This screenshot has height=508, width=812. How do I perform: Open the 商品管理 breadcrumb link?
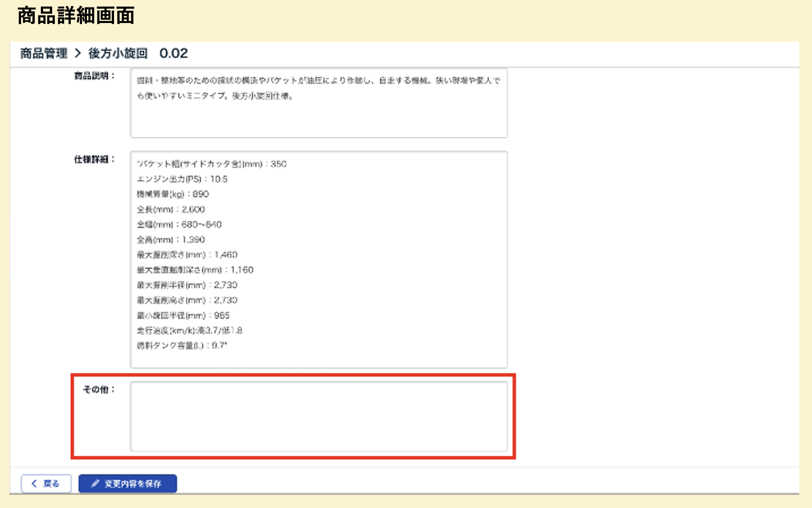[44, 54]
